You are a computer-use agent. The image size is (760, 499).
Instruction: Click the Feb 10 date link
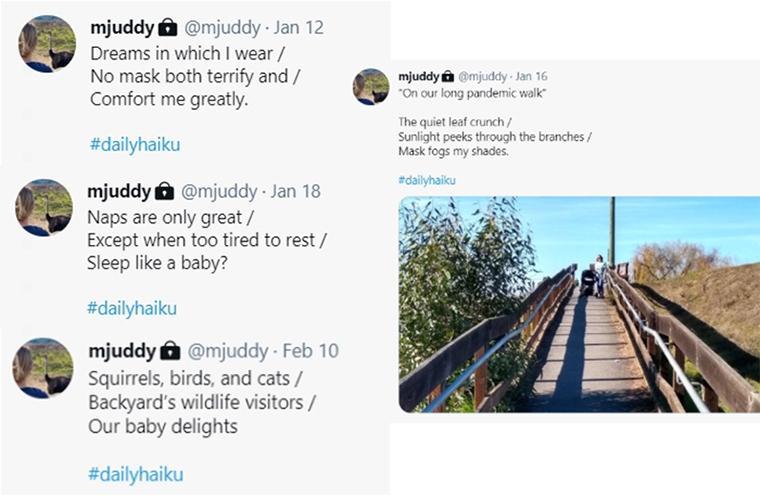tap(311, 351)
